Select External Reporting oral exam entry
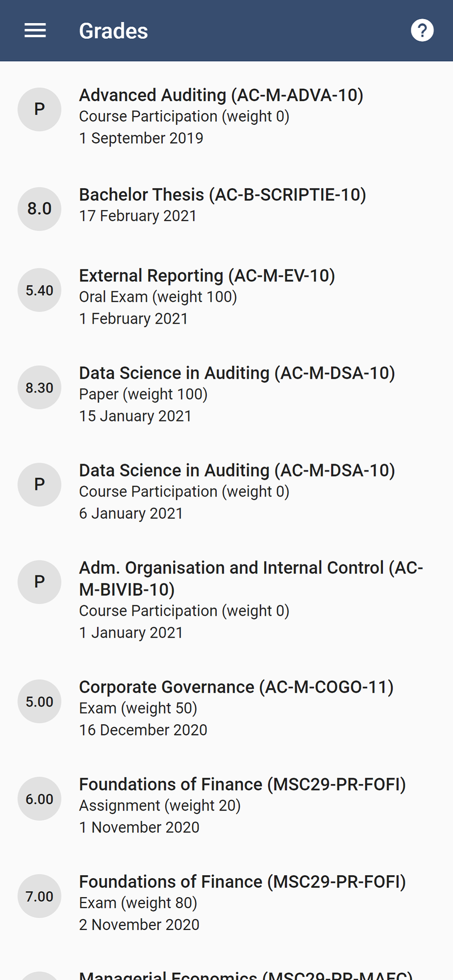Image resolution: width=453 pixels, height=980 pixels. tap(207, 296)
